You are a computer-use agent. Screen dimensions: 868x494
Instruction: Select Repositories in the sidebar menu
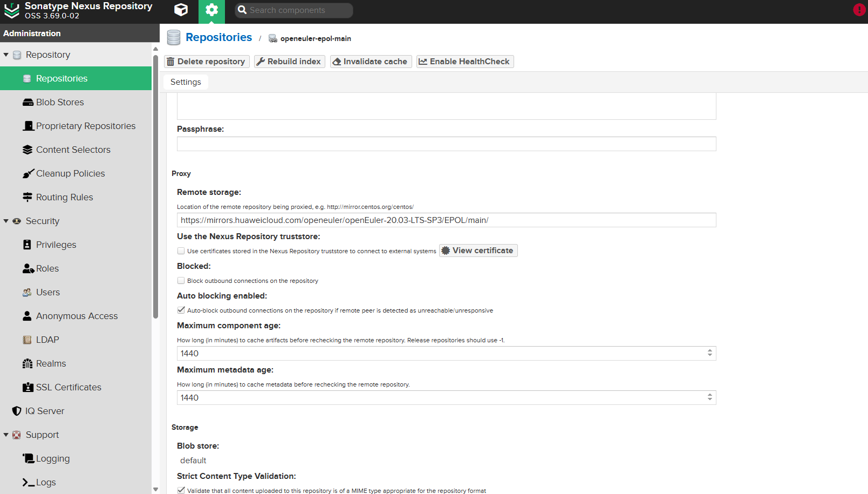61,78
